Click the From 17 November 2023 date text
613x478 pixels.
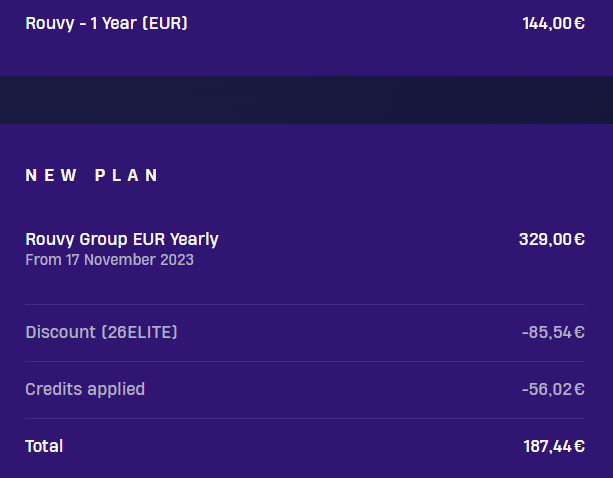(109, 260)
